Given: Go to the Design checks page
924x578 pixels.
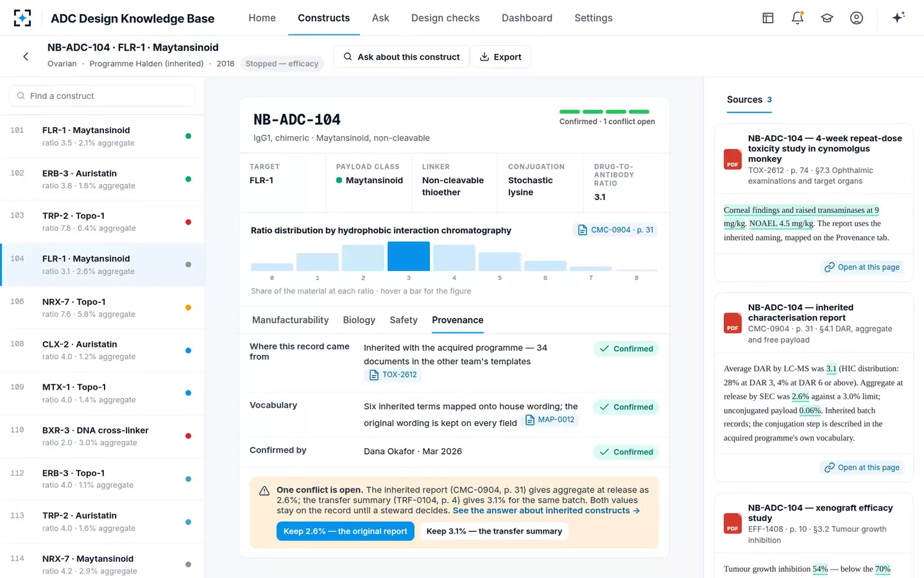Looking at the screenshot, I should pyautogui.click(x=445, y=18).
